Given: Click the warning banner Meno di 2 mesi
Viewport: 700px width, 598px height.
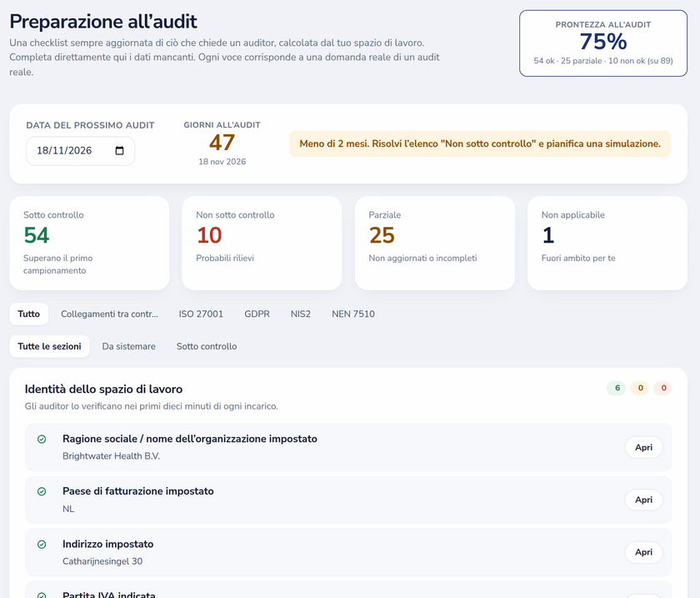Looking at the screenshot, I should pos(480,144).
